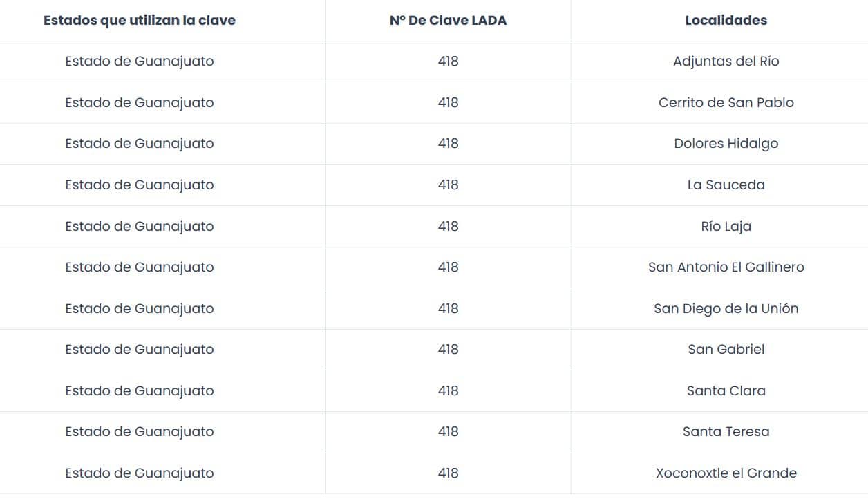Click the 'Nº De Clave LADA' column header

pos(448,21)
